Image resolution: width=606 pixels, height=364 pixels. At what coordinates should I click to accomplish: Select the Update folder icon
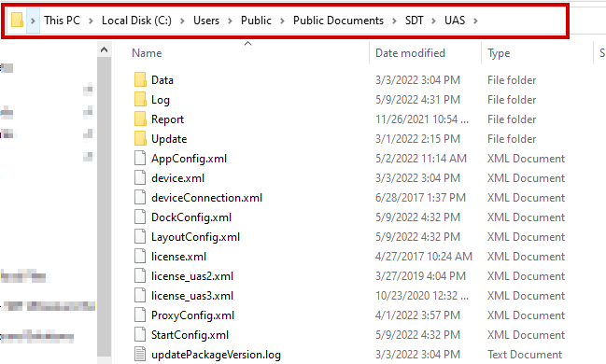(140, 139)
